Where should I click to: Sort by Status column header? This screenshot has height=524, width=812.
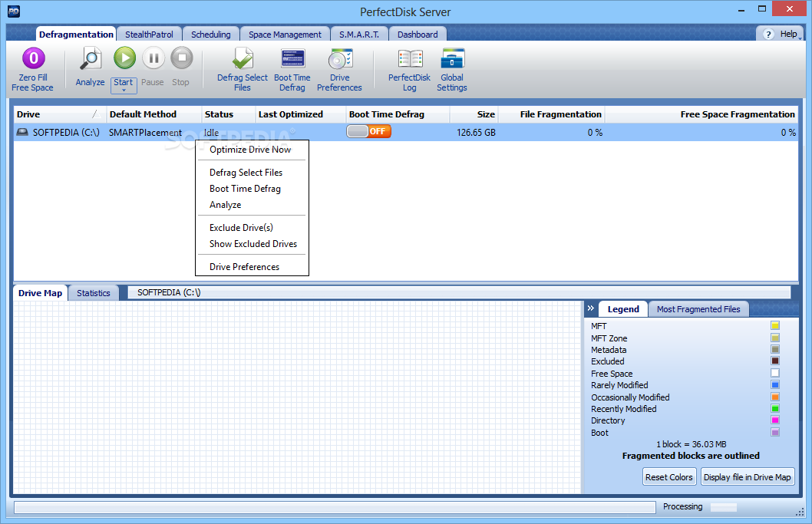229,114
